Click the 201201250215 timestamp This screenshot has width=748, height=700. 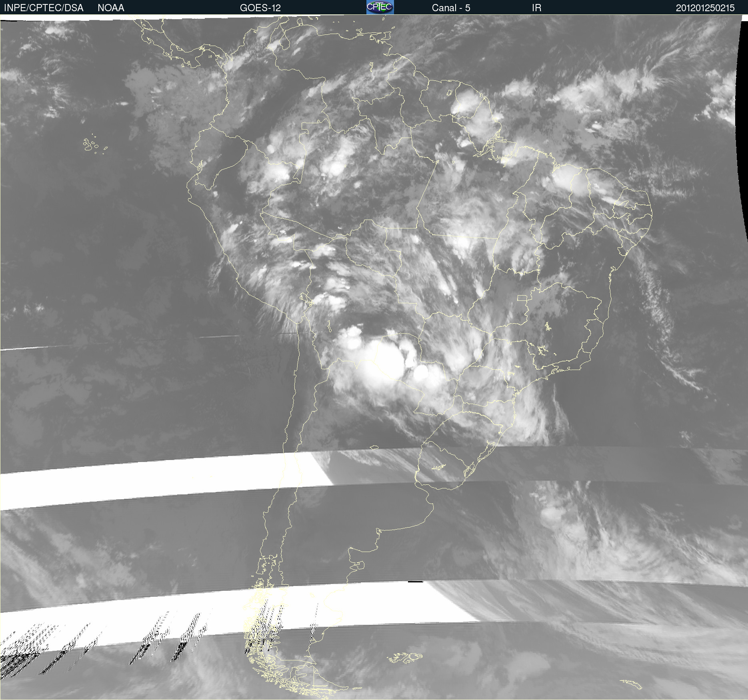coord(705,8)
